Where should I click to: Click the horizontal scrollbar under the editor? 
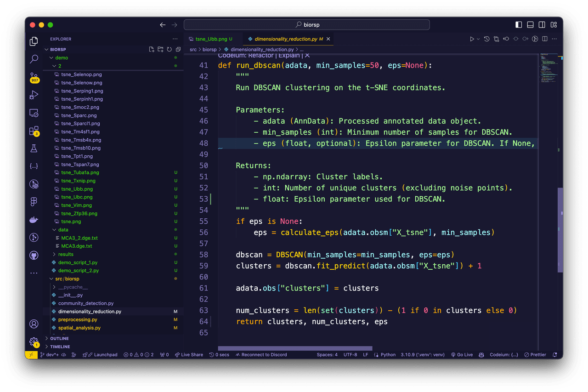pos(295,348)
